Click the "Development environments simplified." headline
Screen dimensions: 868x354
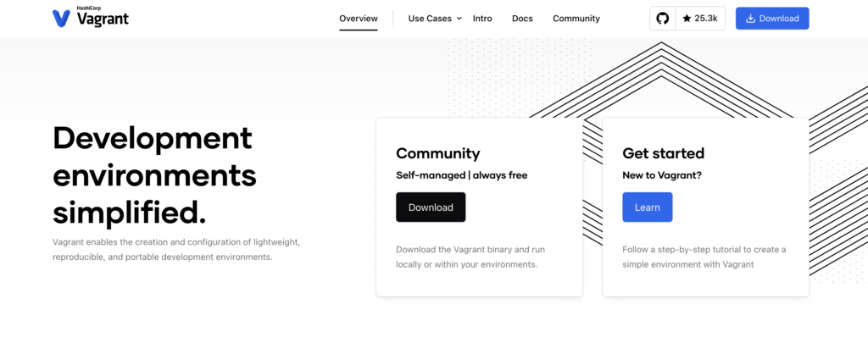[x=154, y=175]
